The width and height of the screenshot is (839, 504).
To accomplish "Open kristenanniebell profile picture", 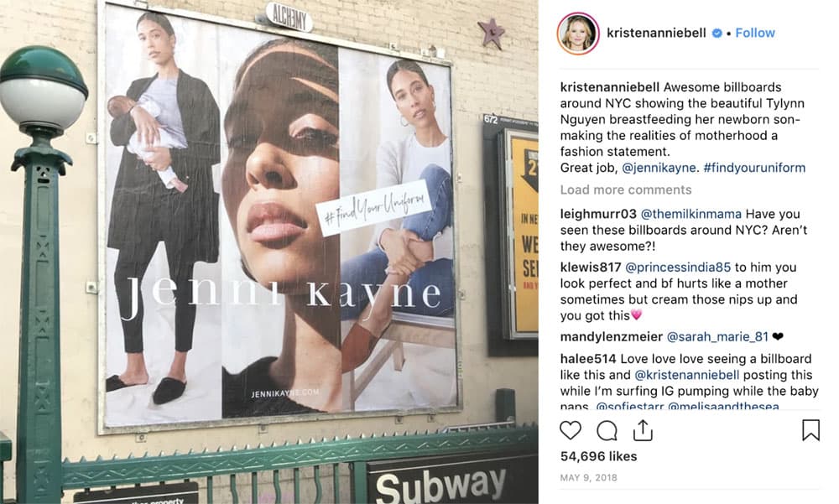I will [x=578, y=34].
